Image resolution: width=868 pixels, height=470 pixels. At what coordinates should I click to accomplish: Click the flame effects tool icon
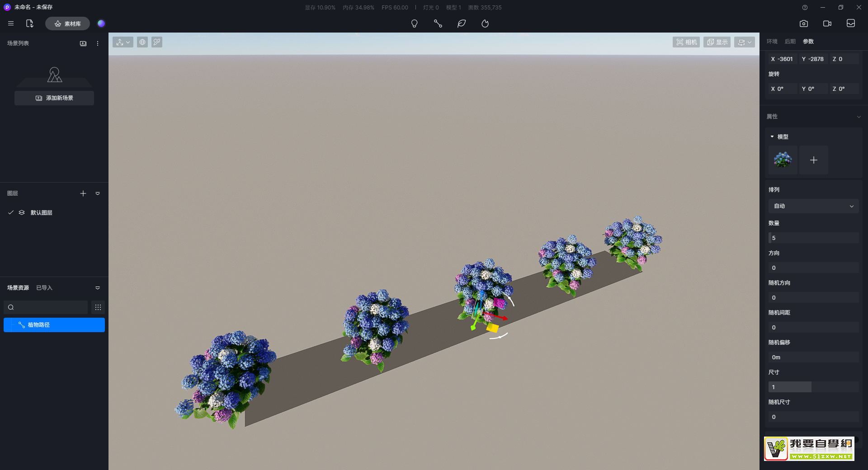click(485, 23)
